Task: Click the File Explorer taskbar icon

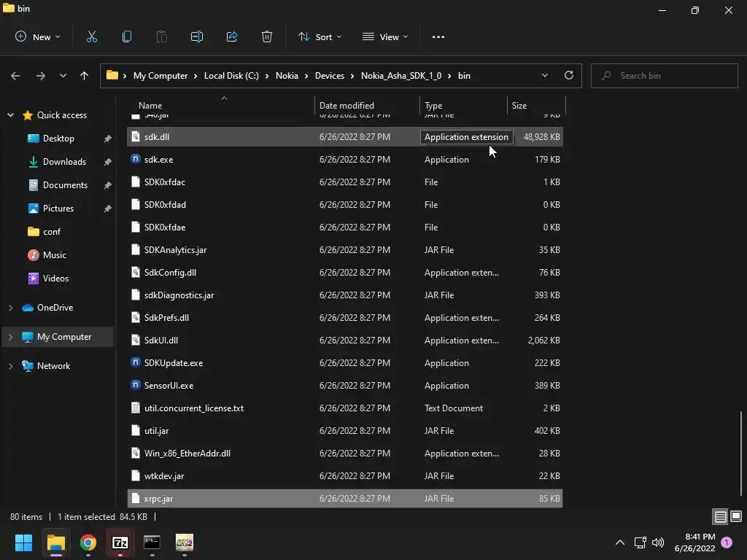Action: click(x=55, y=542)
